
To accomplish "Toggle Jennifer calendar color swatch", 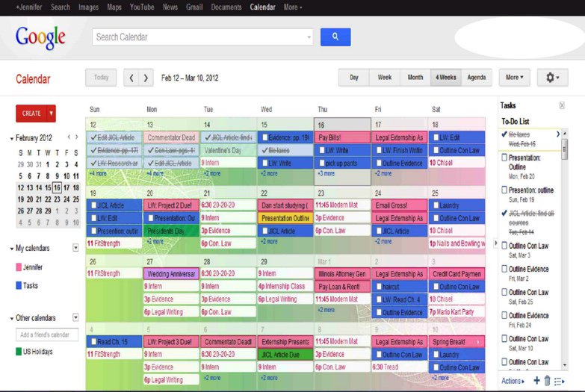I will [19, 267].
